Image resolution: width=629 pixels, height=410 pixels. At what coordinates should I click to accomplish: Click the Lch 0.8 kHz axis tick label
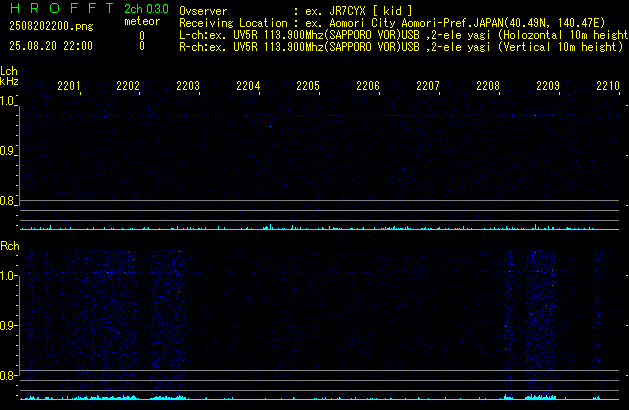click(x=7, y=201)
